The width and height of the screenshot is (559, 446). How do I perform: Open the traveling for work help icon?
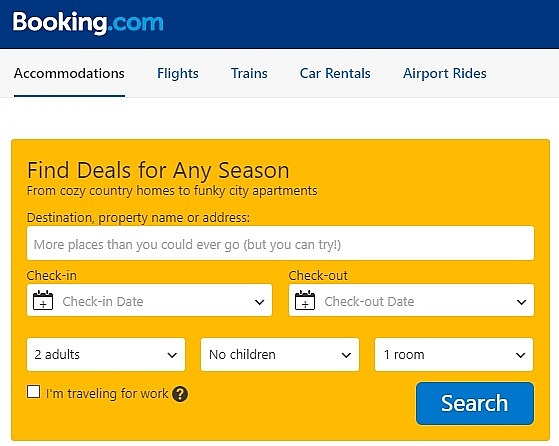point(180,394)
